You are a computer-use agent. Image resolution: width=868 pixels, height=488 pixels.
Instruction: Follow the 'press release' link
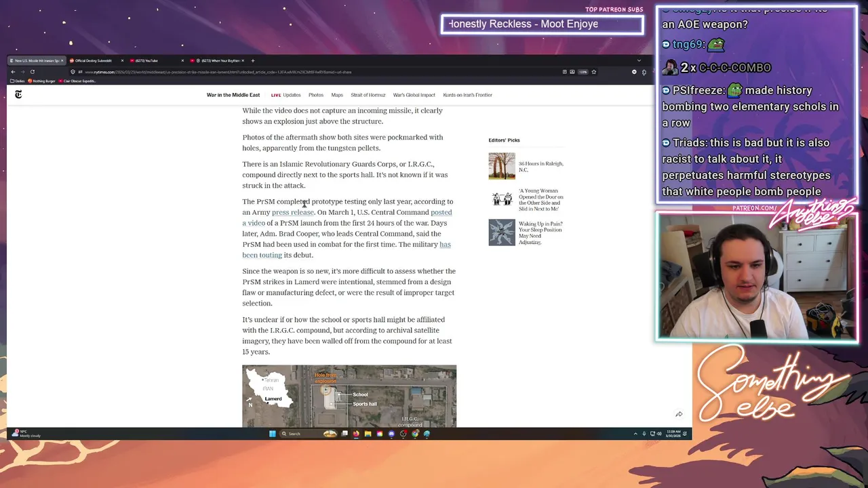click(293, 212)
